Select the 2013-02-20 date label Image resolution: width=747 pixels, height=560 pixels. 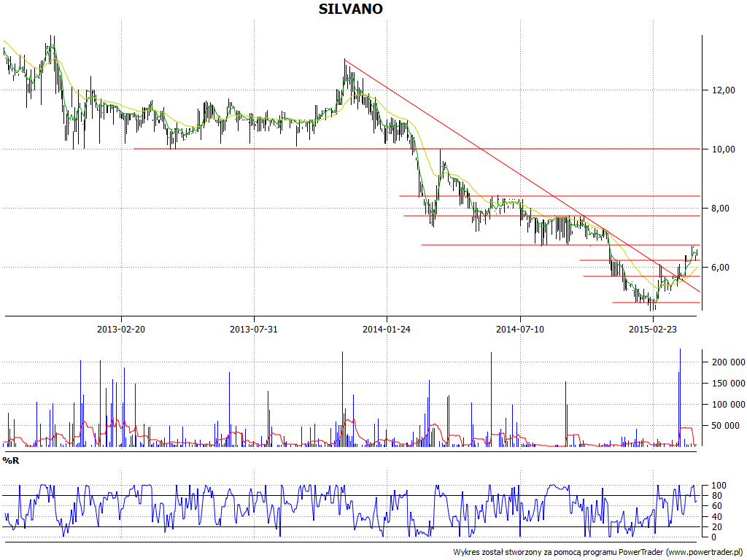click(x=121, y=329)
